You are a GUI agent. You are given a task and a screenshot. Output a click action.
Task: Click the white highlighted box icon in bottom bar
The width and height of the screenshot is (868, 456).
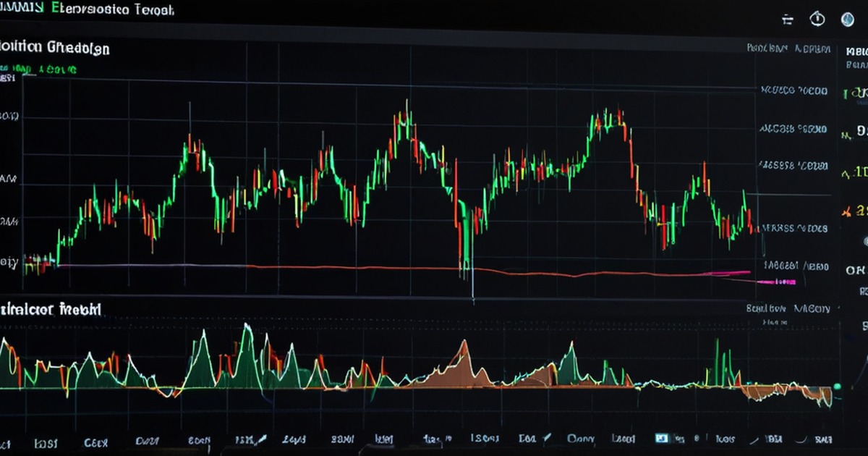661,438
